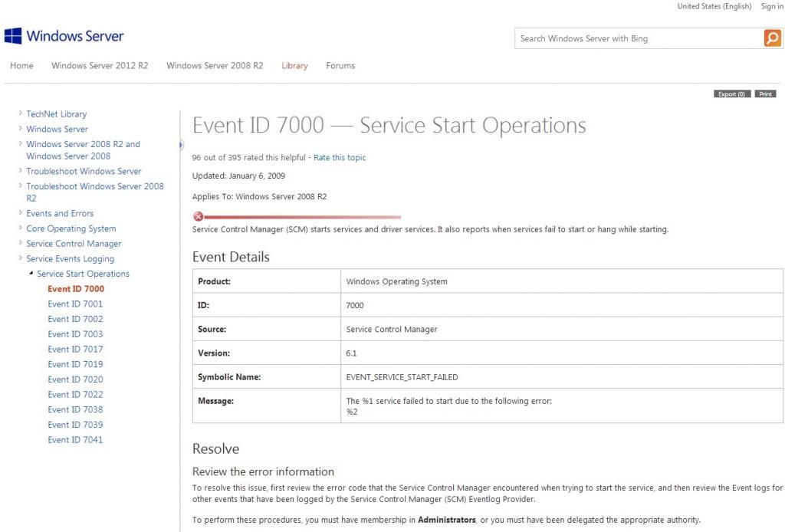
Task: Expand the Windows Server tree arrow
Action: tap(21, 128)
